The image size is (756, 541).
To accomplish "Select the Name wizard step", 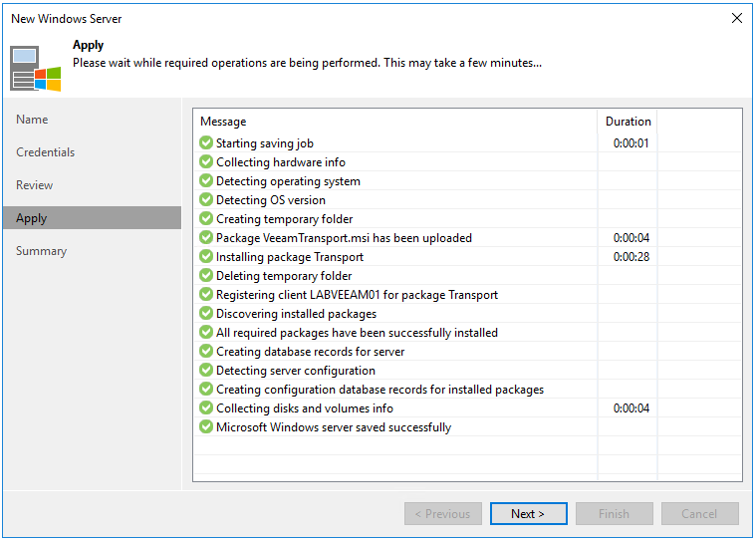I will [x=32, y=120].
